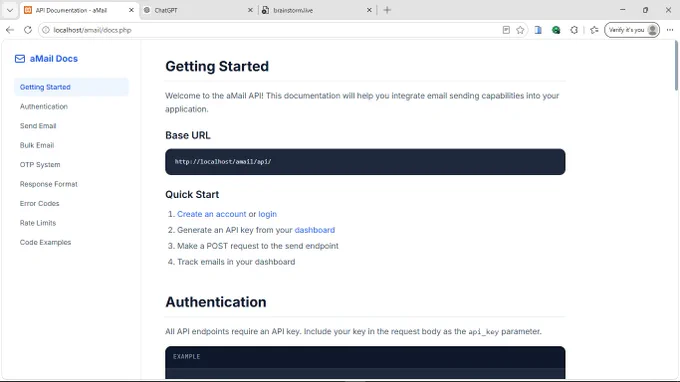Click the green extension icon

point(556,30)
